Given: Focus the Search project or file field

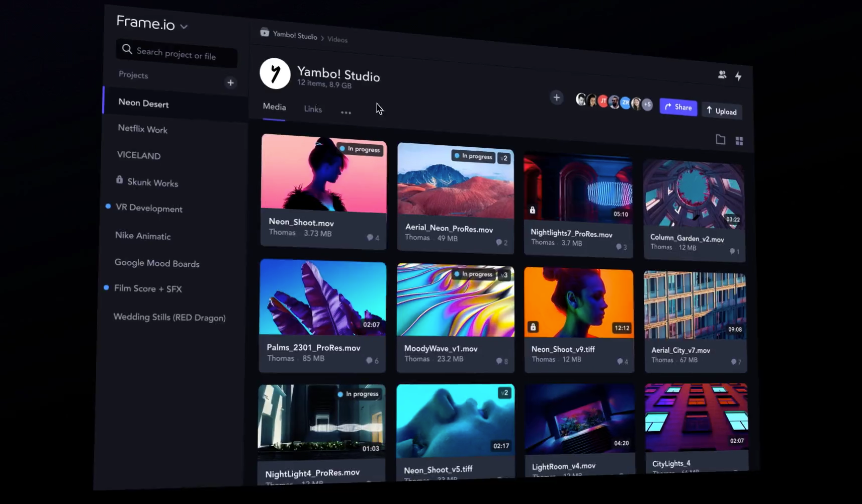Looking at the screenshot, I should pyautogui.click(x=176, y=53).
